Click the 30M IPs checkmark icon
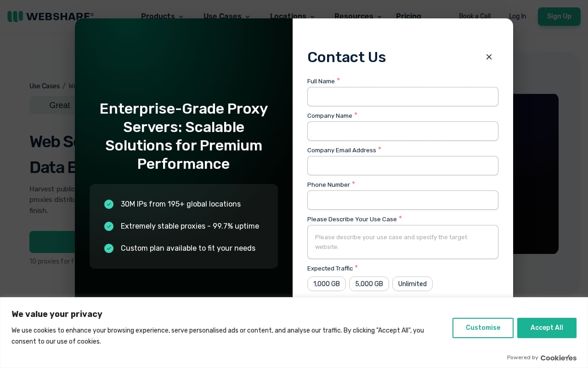 [109, 204]
